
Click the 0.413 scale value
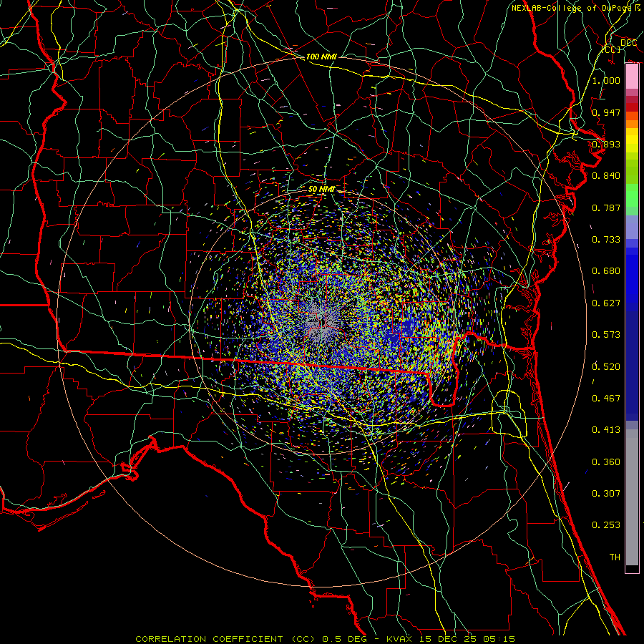click(x=606, y=430)
